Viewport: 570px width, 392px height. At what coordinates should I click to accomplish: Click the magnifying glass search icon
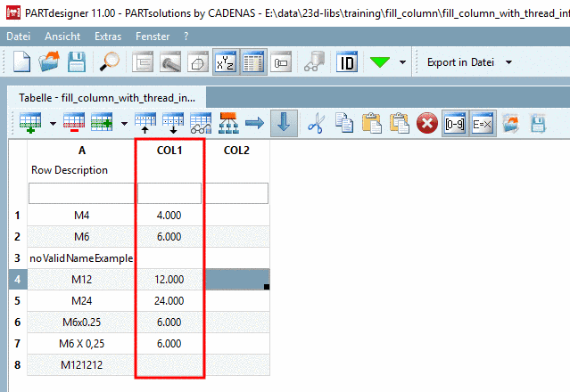[110, 62]
